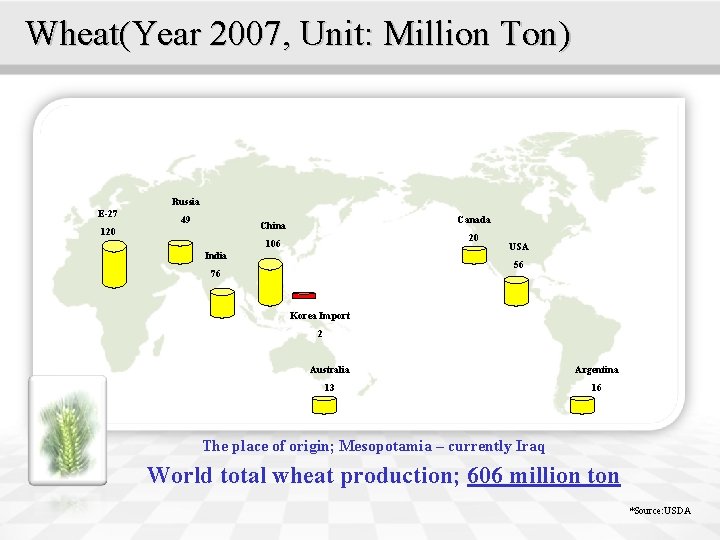Click the India yellow cylinder bar
This screenshot has height=540, width=720.
point(222,303)
